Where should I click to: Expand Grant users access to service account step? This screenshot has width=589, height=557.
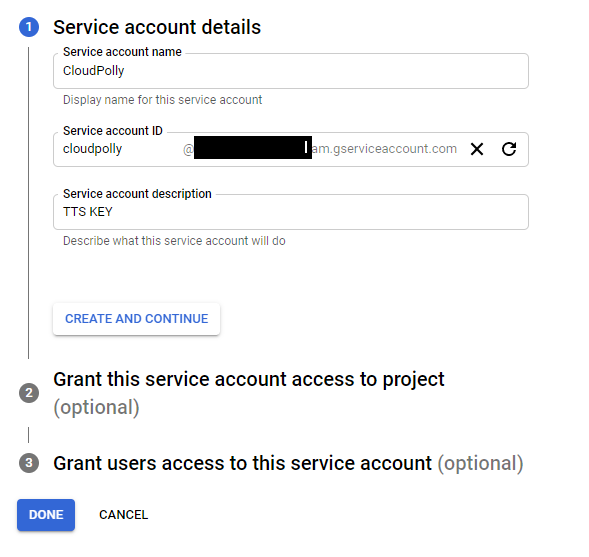click(288, 463)
